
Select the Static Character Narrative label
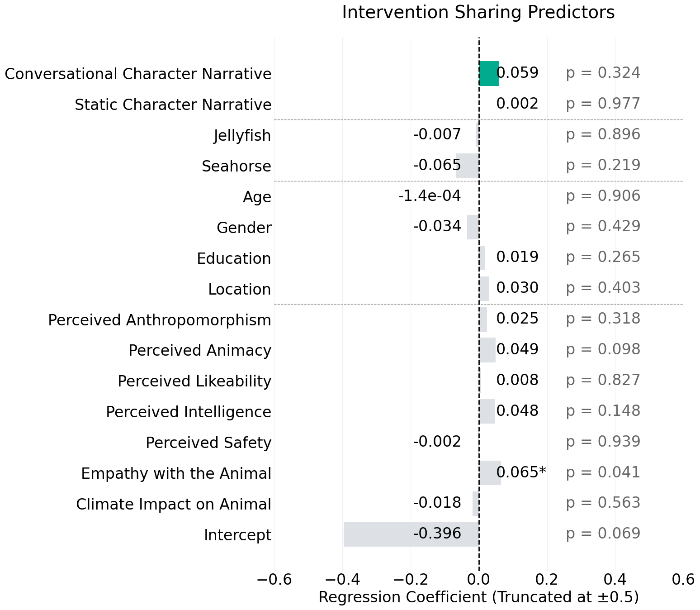coord(173,105)
